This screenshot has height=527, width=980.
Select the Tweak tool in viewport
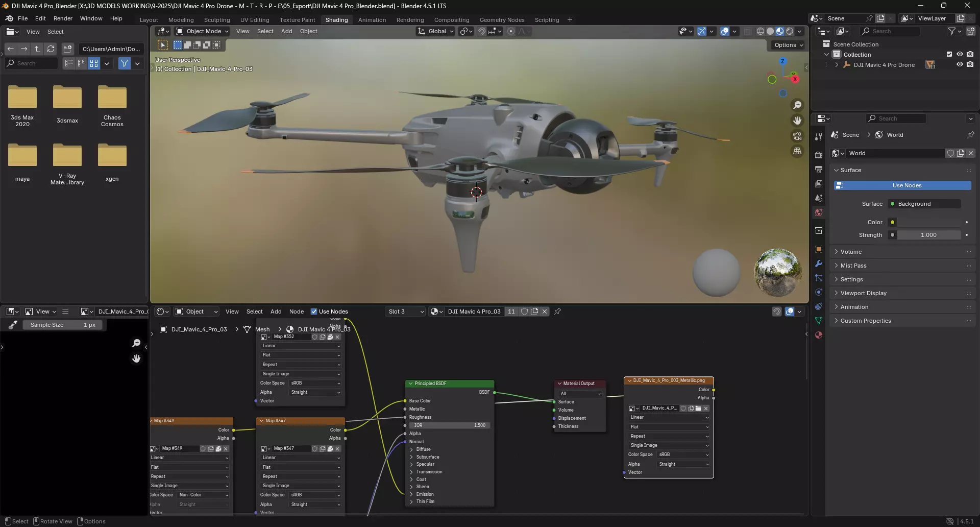click(x=163, y=45)
